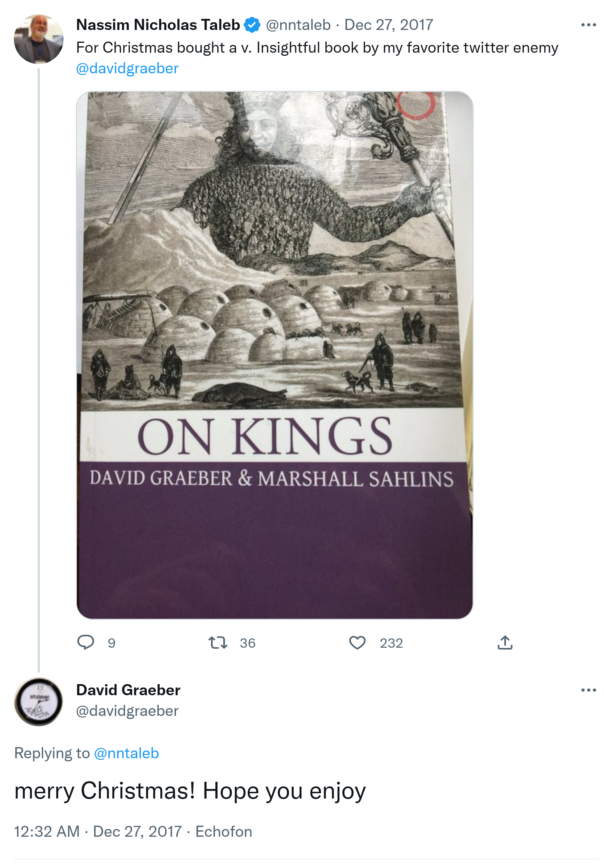This screenshot has height=868, width=604.
Task: Click the @davidgraeber mention in the tweet
Action: click(127, 68)
